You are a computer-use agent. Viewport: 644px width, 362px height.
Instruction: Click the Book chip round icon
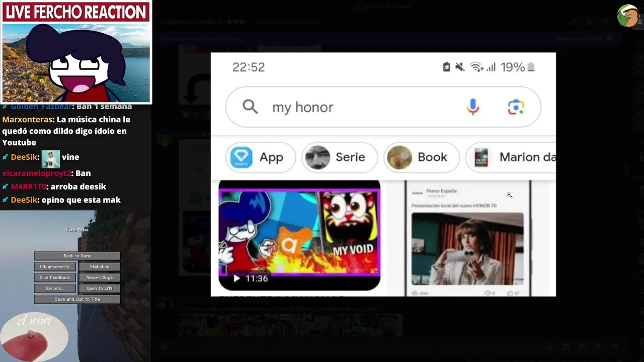(399, 157)
